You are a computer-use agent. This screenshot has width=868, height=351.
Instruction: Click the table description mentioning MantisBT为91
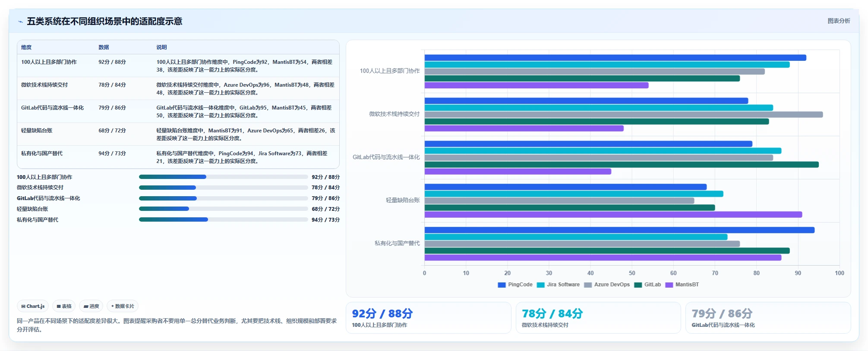pos(245,135)
